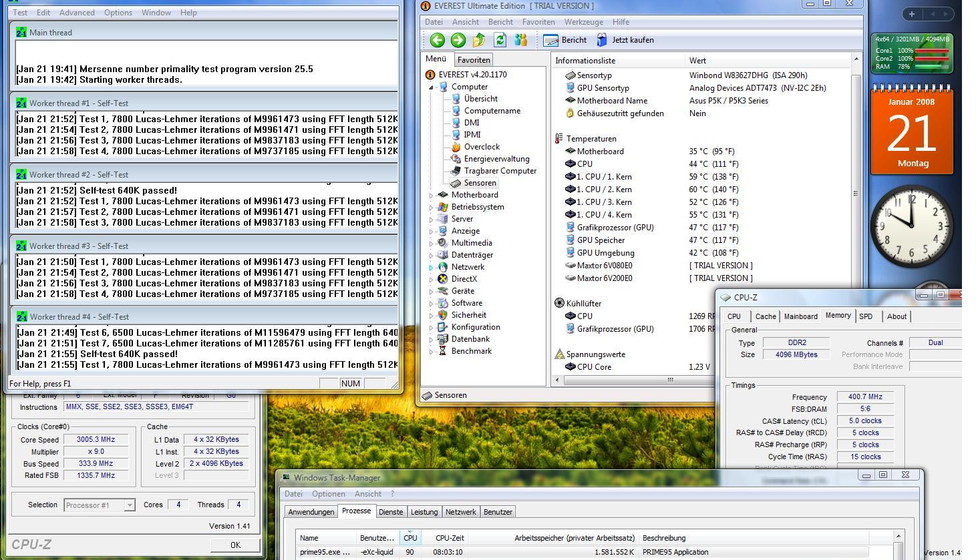Open the Werkzeuge menu in EVEREST
Screen dimensions: 976x560
(583, 22)
